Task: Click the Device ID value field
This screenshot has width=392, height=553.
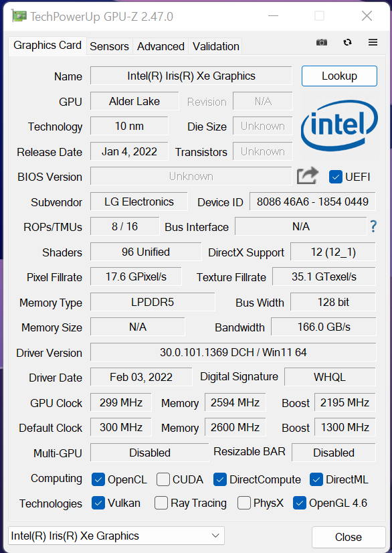Action: pyautogui.click(x=312, y=202)
